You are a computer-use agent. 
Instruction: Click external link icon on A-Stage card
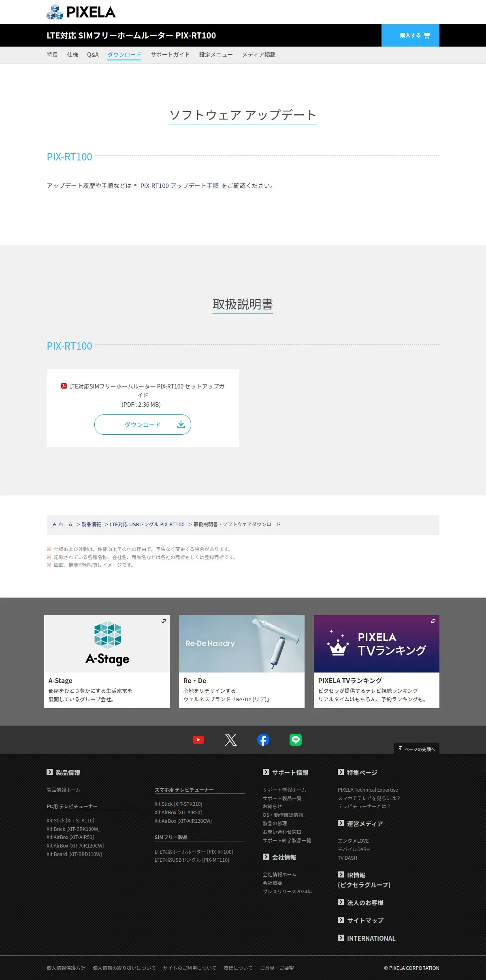point(164,621)
